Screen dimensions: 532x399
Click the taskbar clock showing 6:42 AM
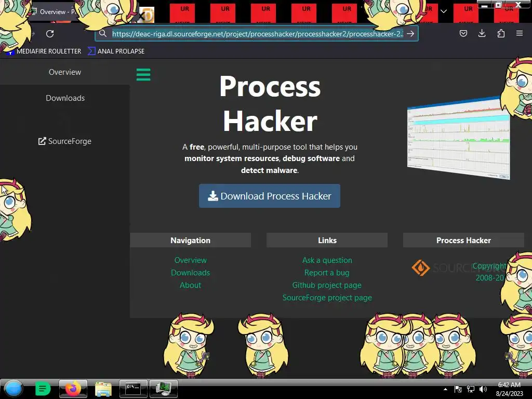coord(509,389)
